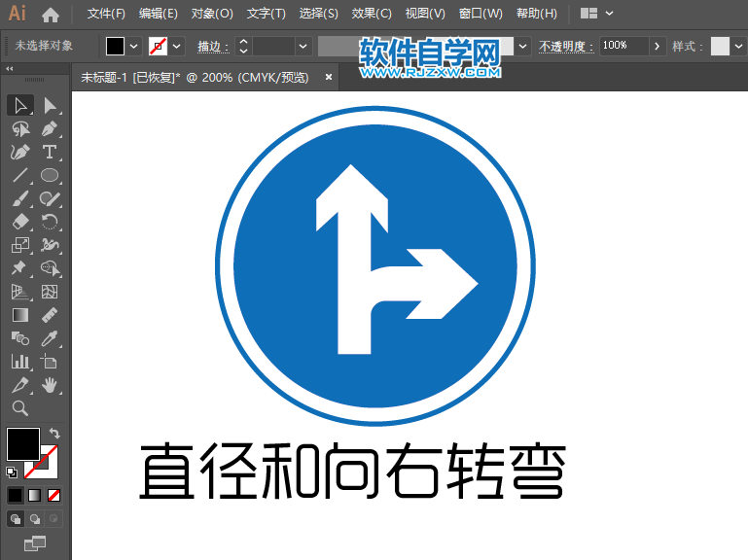Viewport: 748px width, 560px height.
Task: Open the 文件(F) menu
Action: click(x=106, y=14)
